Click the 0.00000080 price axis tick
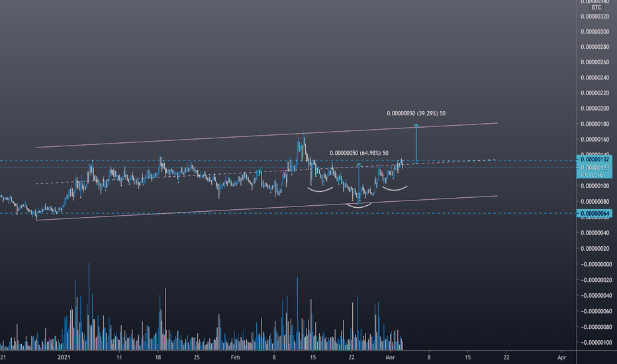 coord(595,202)
